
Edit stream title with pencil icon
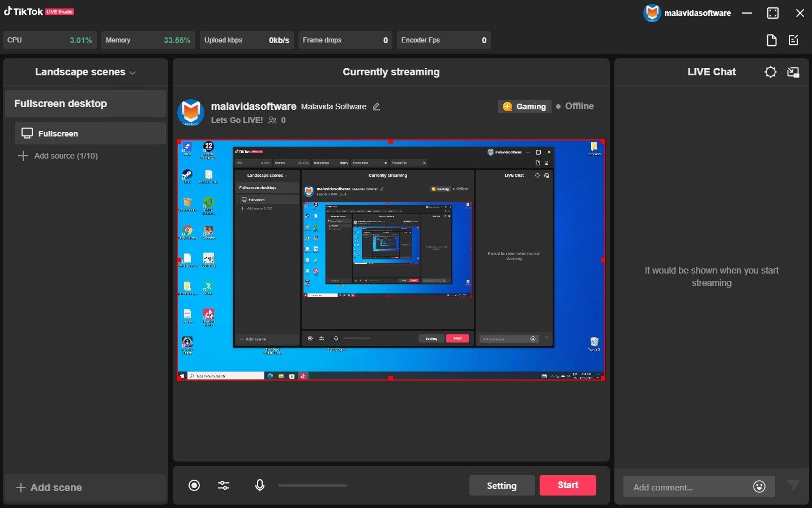tap(377, 106)
